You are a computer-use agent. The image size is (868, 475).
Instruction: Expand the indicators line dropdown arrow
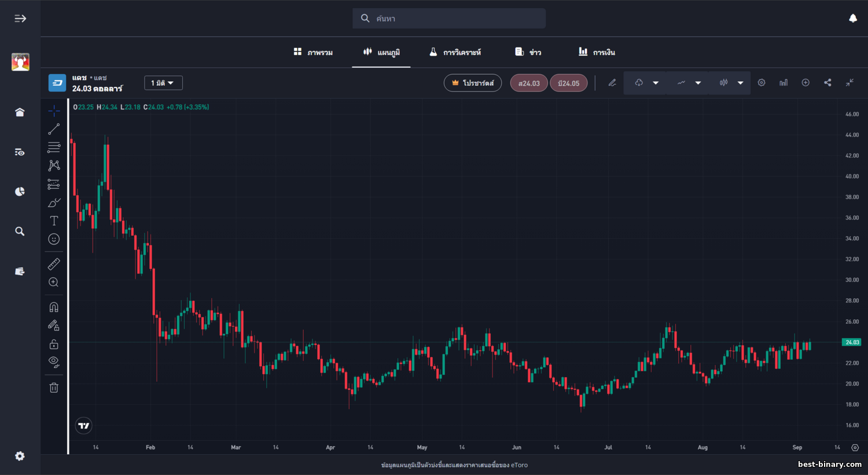pos(698,83)
